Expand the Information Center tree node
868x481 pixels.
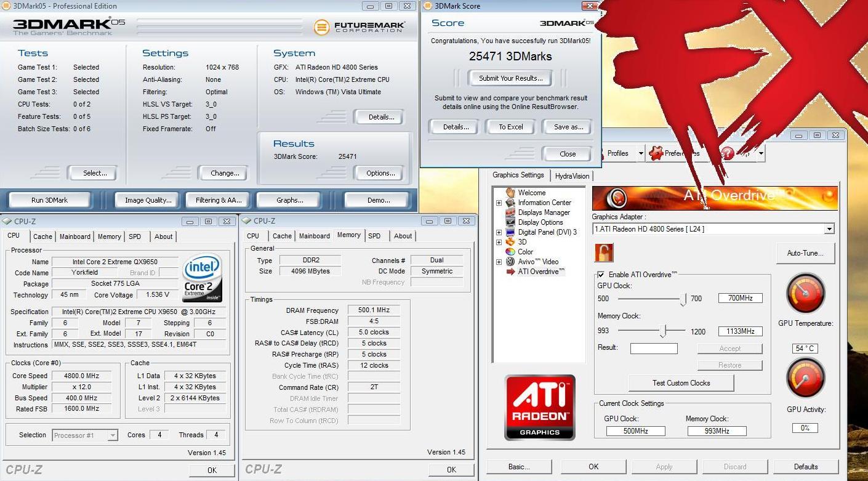coord(499,203)
